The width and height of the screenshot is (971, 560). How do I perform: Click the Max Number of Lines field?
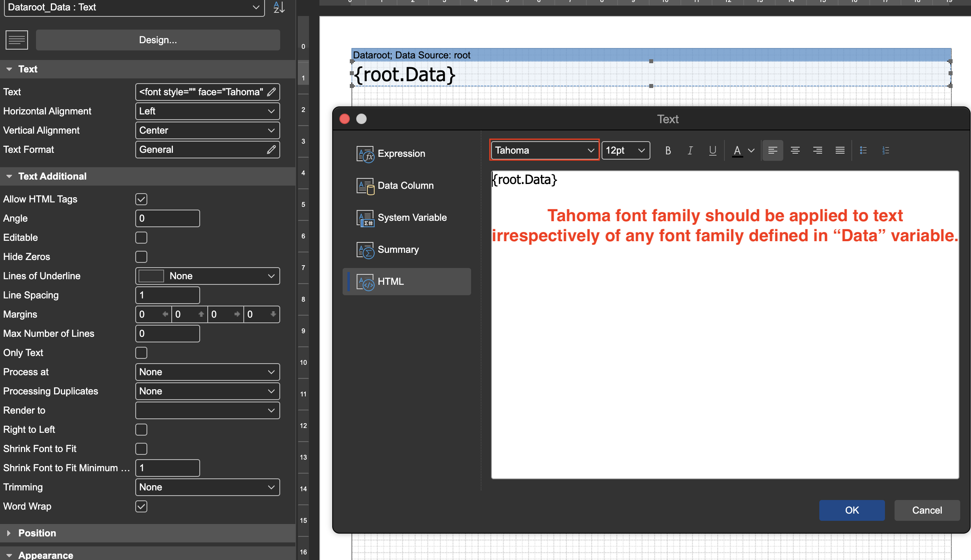tap(167, 334)
